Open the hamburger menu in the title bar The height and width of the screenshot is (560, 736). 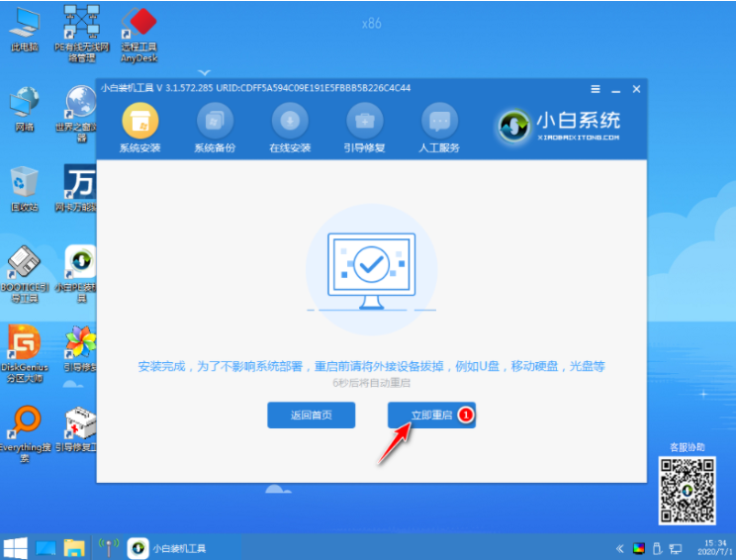pos(595,89)
